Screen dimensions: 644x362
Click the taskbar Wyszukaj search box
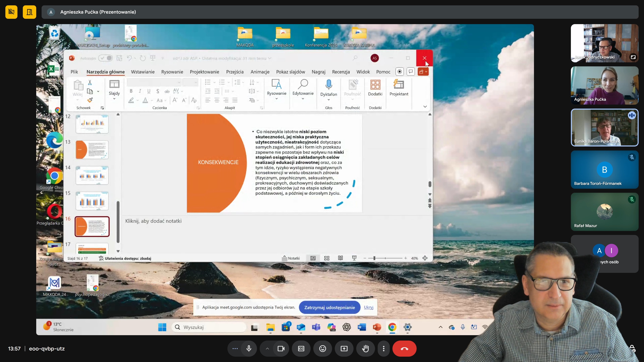[x=209, y=327]
